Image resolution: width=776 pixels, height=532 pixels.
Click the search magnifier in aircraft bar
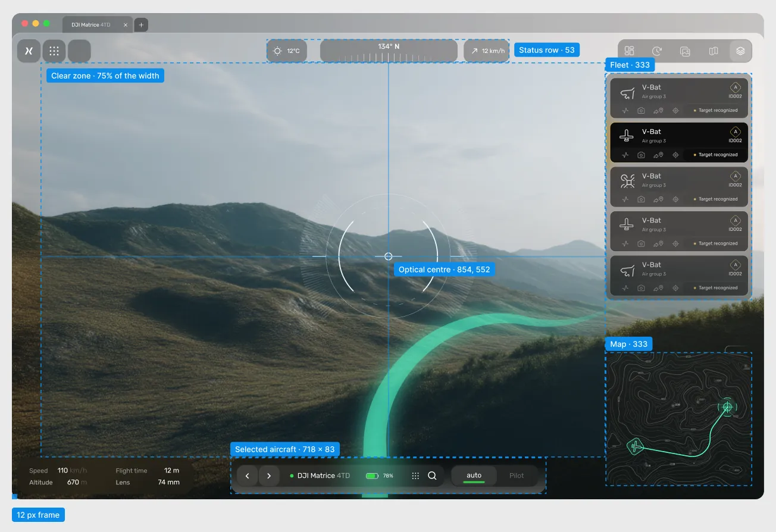[x=432, y=476]
